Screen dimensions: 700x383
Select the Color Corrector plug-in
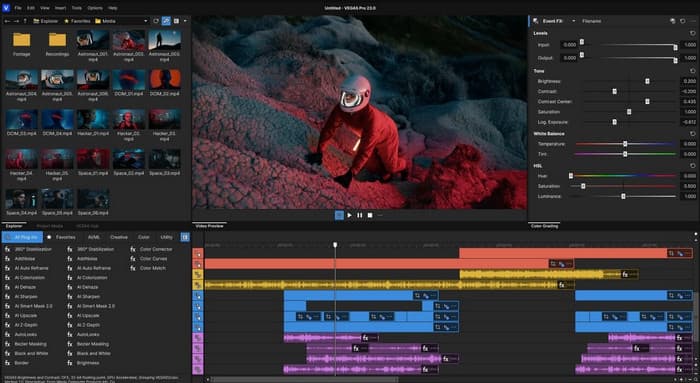(151, 249)
